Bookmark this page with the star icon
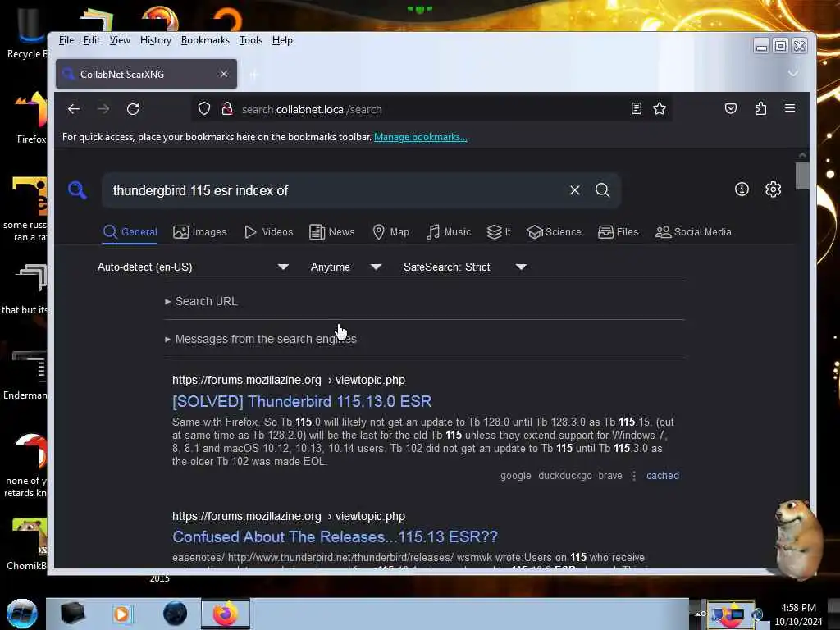This screenshot has width=840, height=630. pos(660,109)
